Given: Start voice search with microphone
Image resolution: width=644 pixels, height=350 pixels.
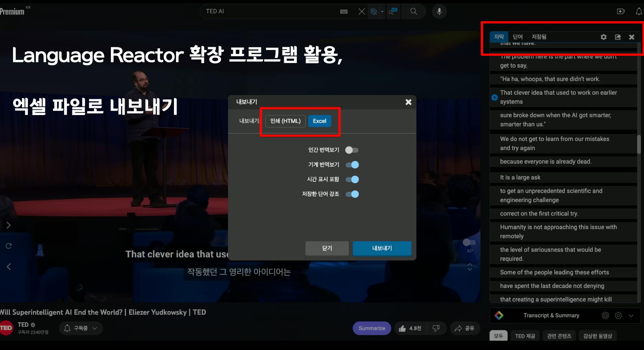Looking at the screenshot, I should (439, 11).
